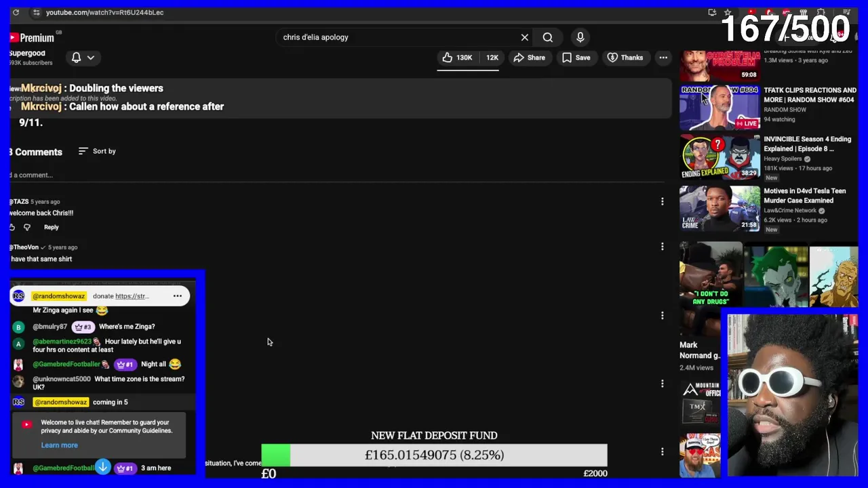
Task: Start voice search with microphone
Action: point(580,37)
